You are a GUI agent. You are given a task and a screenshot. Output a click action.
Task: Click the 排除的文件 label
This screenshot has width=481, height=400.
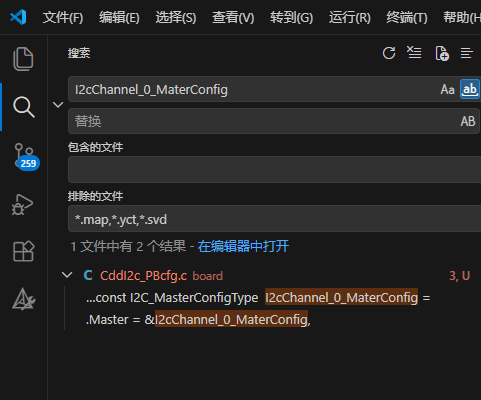[x=95, y=196]
